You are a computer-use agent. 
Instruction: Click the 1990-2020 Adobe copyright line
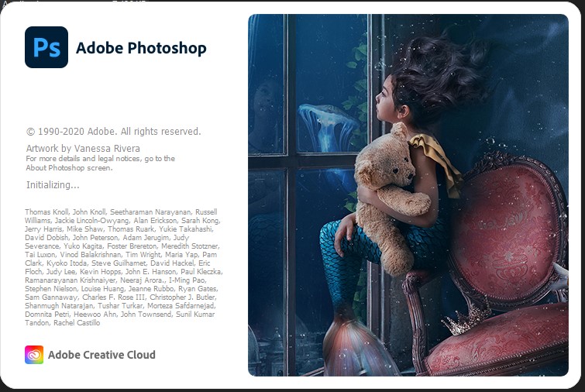pyautogui.click(x=113, y=131)
